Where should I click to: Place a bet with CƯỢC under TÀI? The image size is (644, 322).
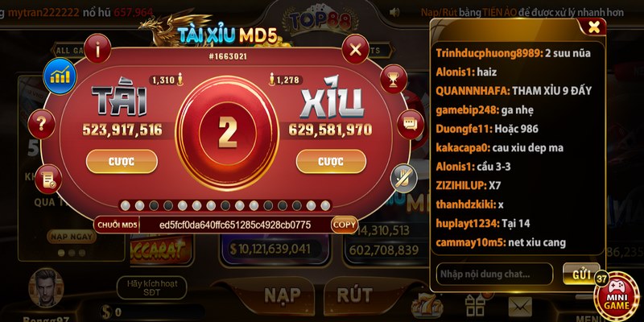(122, 162)
